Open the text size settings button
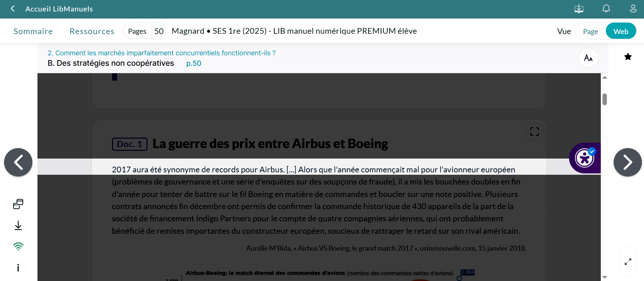 588,58
